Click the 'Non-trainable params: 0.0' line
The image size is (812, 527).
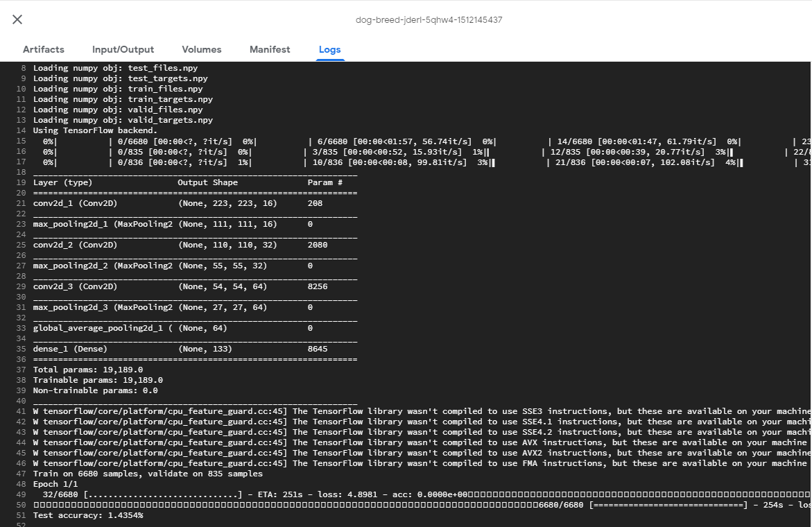point(95,390)
